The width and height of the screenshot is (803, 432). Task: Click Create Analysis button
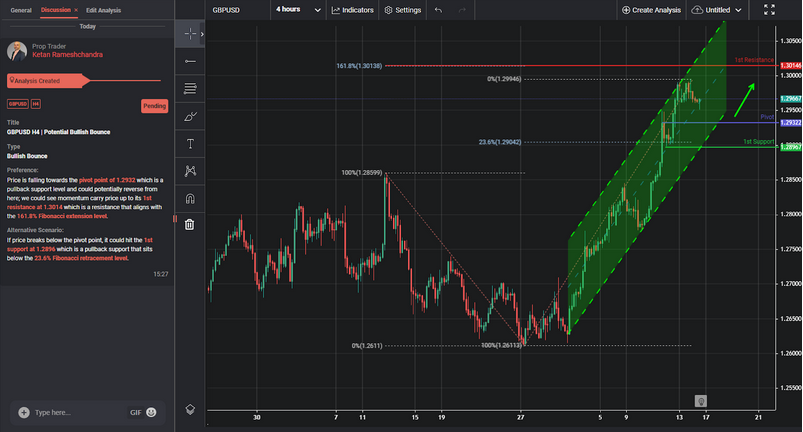click(651, 10)
